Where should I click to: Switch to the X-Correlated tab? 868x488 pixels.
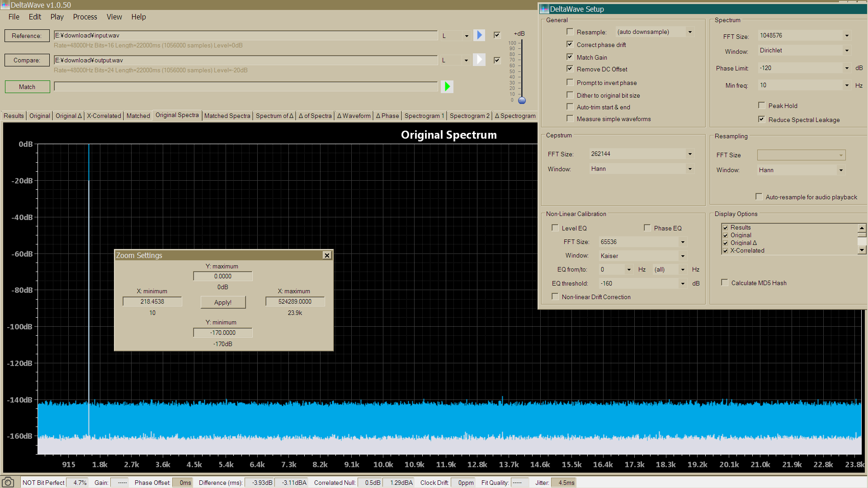[x=104, y=116]
